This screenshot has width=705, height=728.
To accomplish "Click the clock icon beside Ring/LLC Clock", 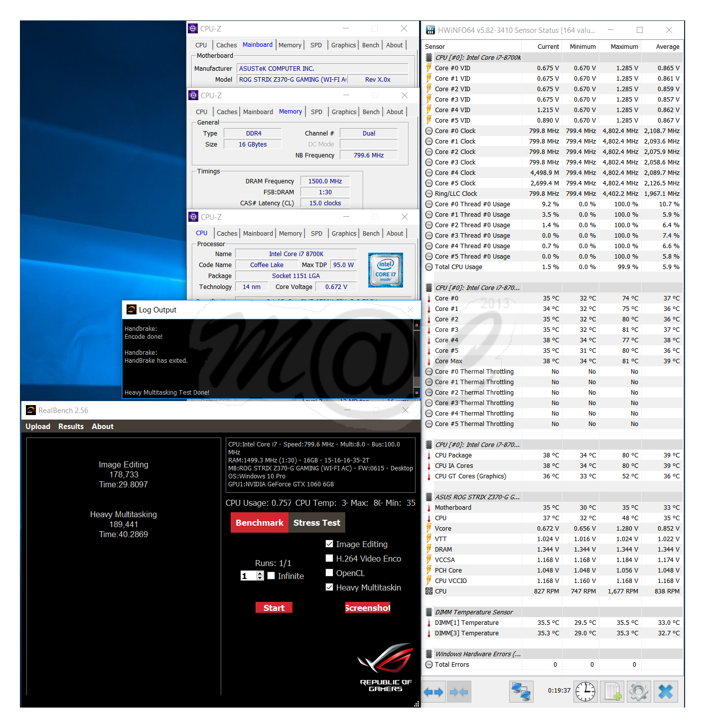I will click(429, 193).
